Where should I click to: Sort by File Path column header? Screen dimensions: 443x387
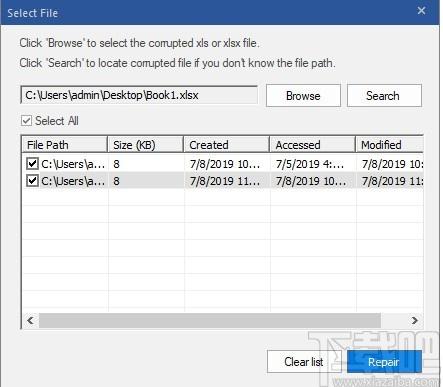pyautogui.click(x=65, y=145)
